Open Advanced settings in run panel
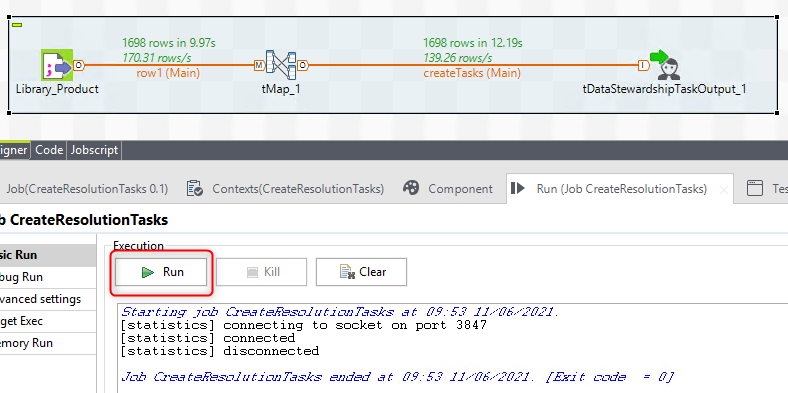 [x=48, y=299]
